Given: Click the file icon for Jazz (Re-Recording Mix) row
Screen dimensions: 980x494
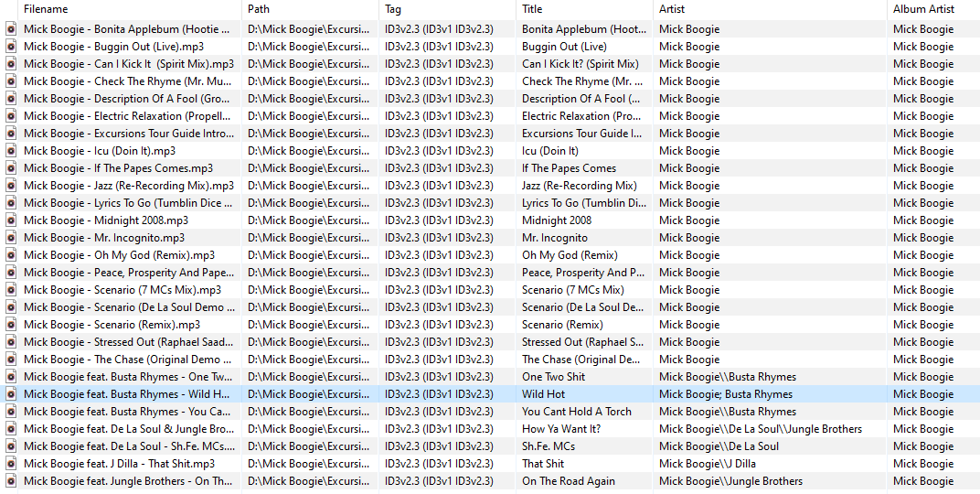Looking at the screenshot, I should click(x=11, y=186).
